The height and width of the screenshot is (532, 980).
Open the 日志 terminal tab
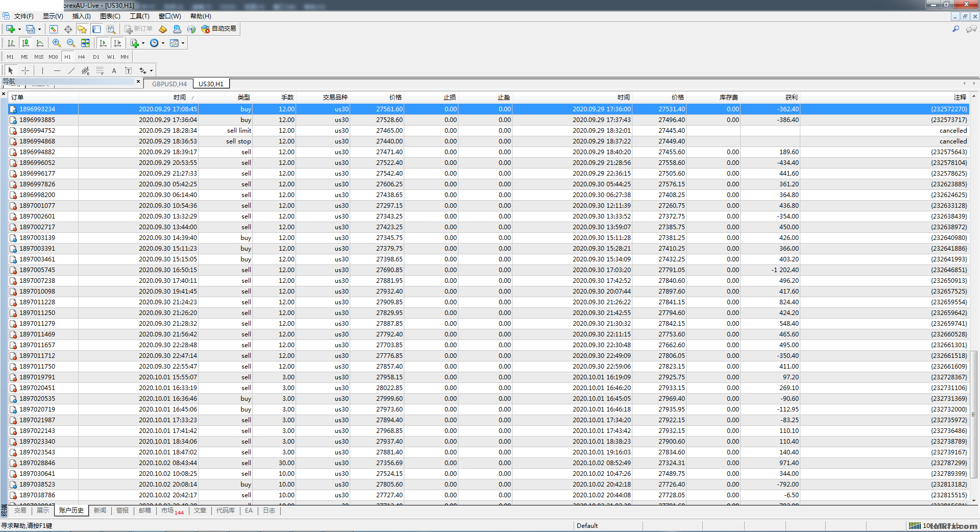point(269,511)
